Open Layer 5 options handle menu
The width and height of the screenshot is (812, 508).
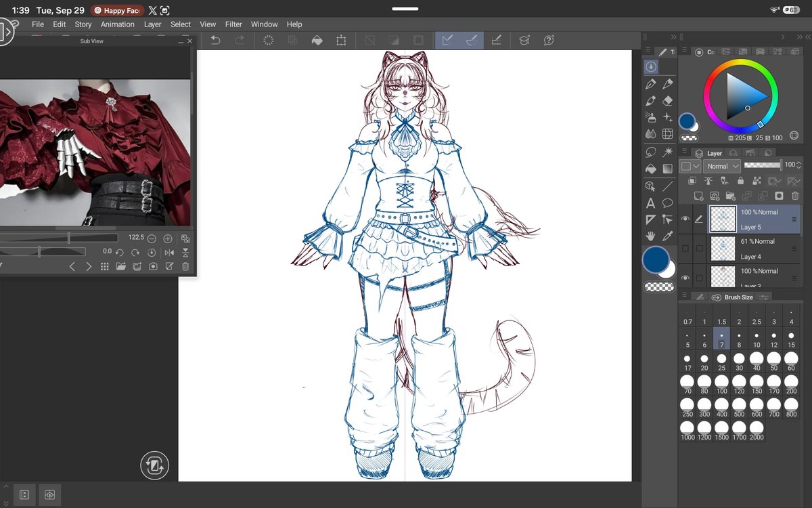click(794, 219)
